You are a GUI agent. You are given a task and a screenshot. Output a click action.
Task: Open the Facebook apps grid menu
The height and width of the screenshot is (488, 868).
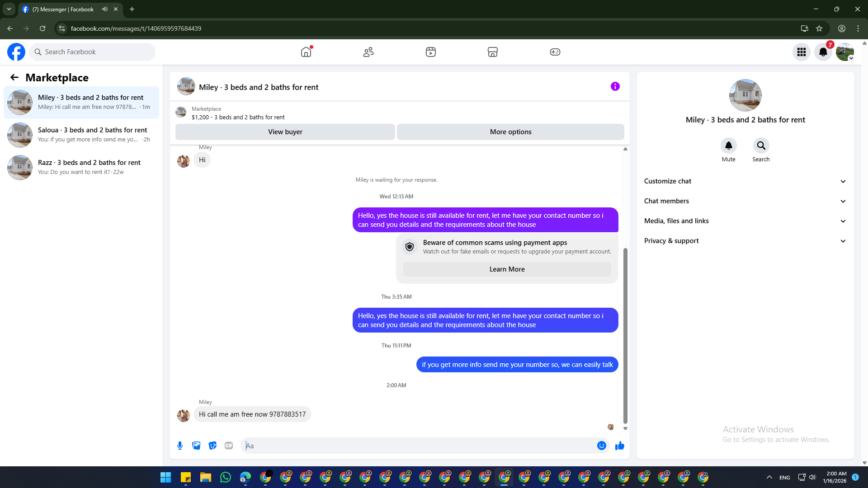(x=801, y=52)
